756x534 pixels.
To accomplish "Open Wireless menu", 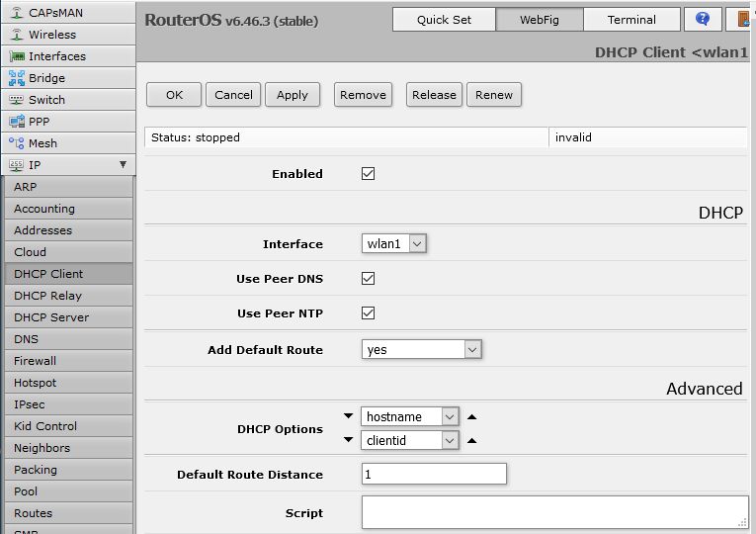I will coord(68,35).
